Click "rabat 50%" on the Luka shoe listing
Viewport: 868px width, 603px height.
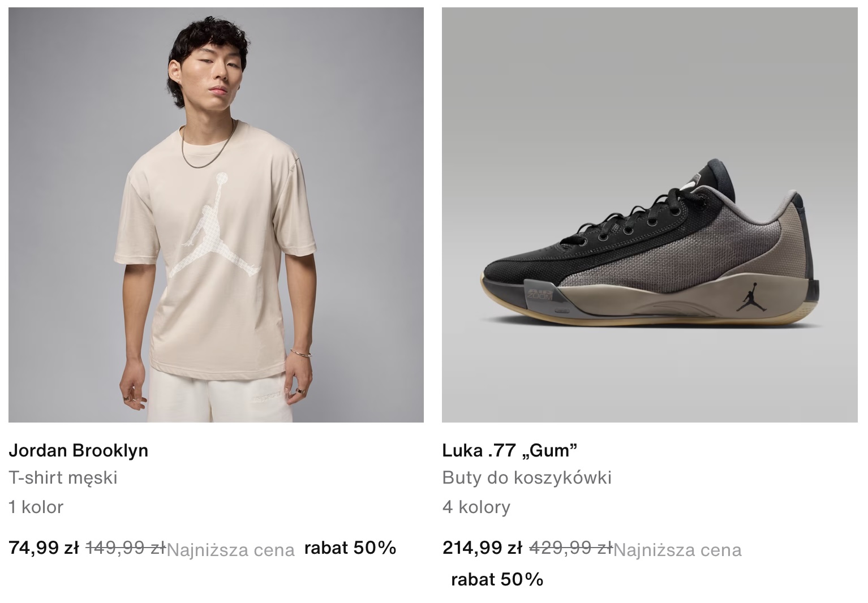[497, 579]
